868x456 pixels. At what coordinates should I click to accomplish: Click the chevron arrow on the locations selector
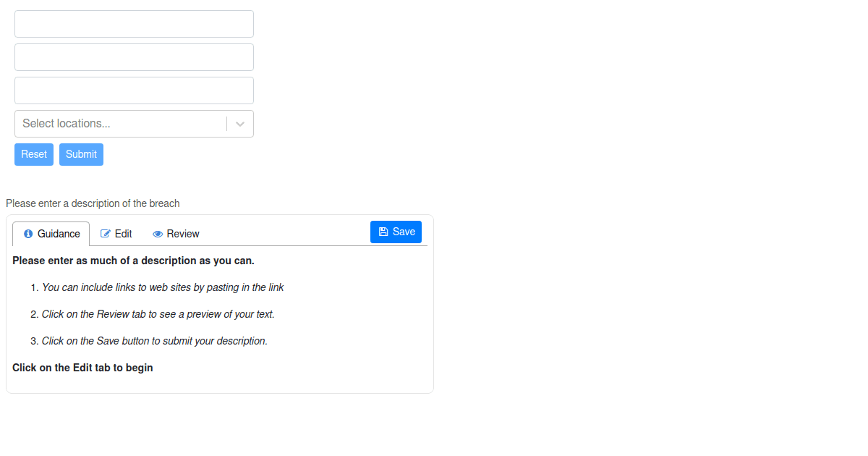point(239,123)
